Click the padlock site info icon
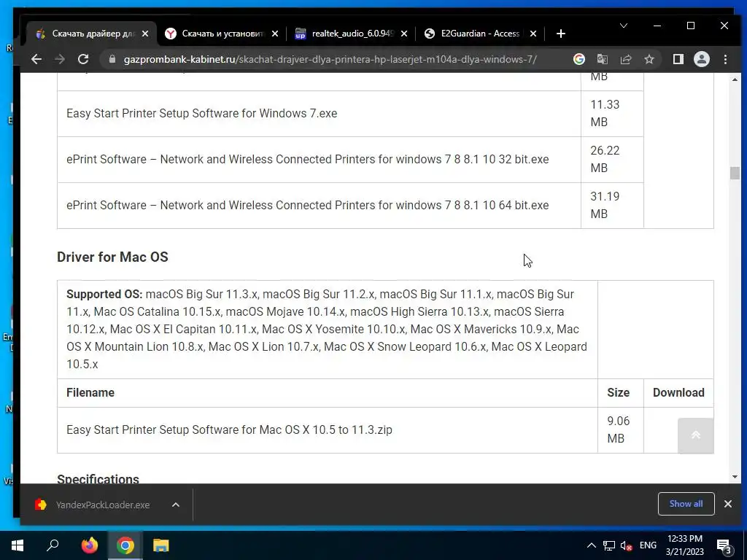The image size is (747, 560). pos(112,59)
